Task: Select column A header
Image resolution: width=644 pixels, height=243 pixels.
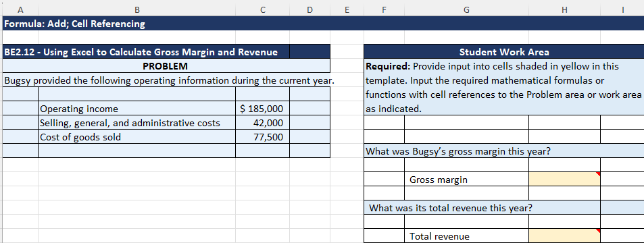Action: [x=20, y=10]
